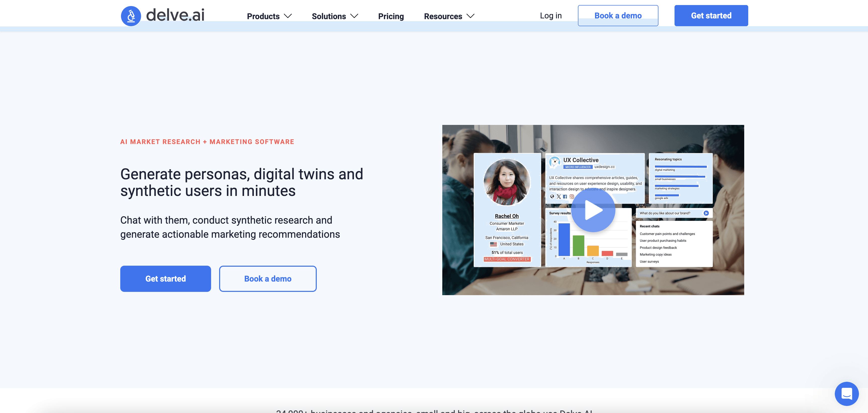This screenshot has height=413, width=868.
Task: Click the send arrow icon beside brand question
Action: [706, 213]
